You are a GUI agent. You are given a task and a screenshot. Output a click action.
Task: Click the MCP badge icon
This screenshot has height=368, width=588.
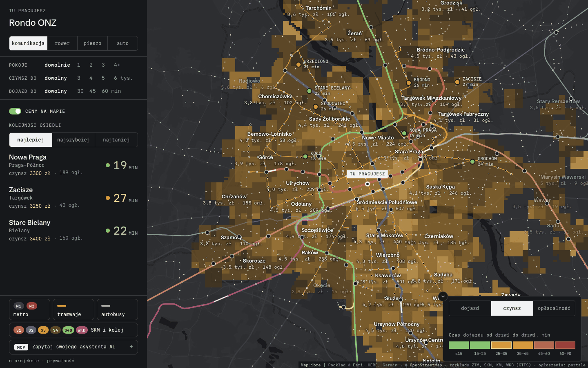click(21, 347)
